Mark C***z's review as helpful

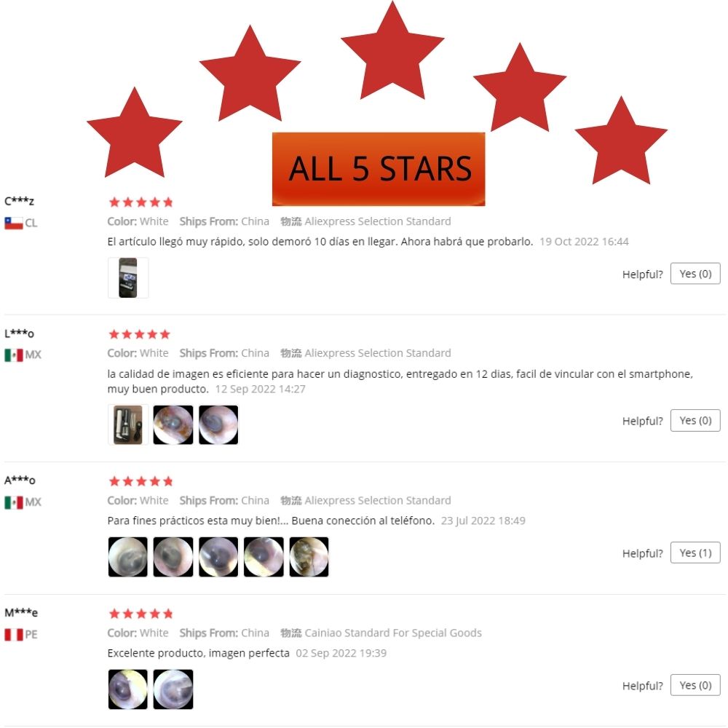point(695,274)
